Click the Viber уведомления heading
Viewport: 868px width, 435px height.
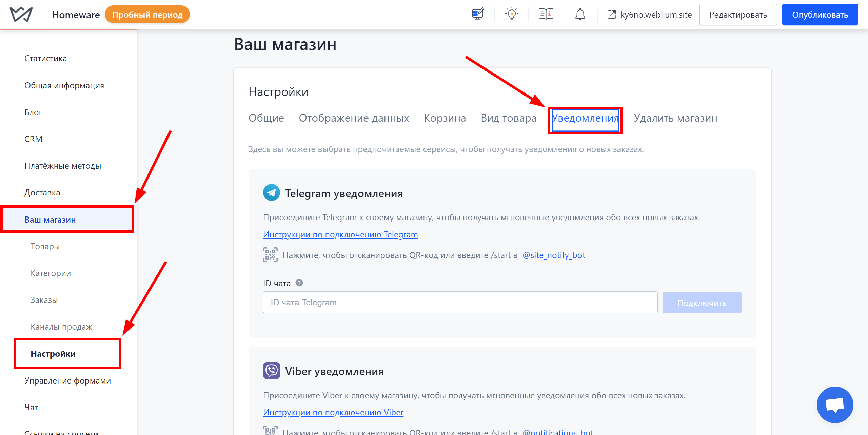coord(334,371)
